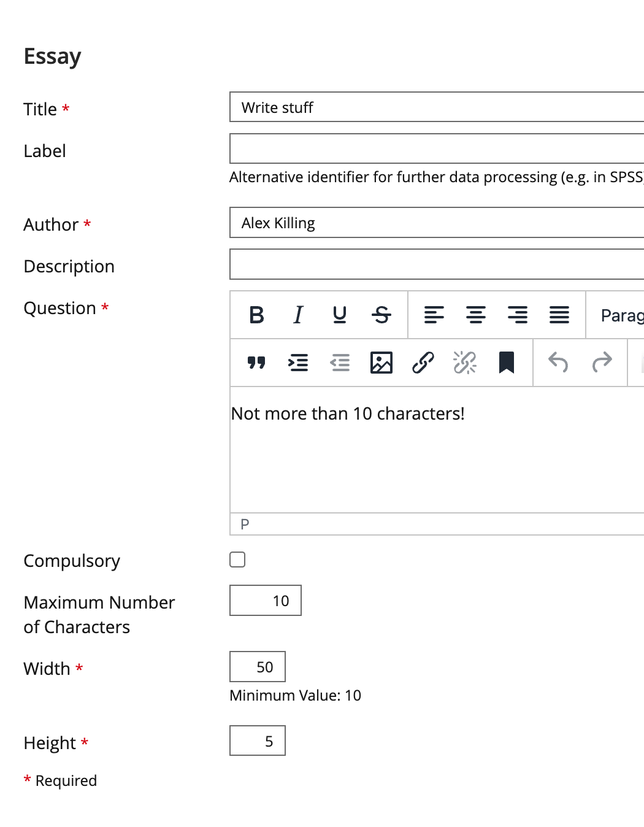Apply italic formatting to text
The height and width of the screenshot is (827, 644).
tap(298, 315)
